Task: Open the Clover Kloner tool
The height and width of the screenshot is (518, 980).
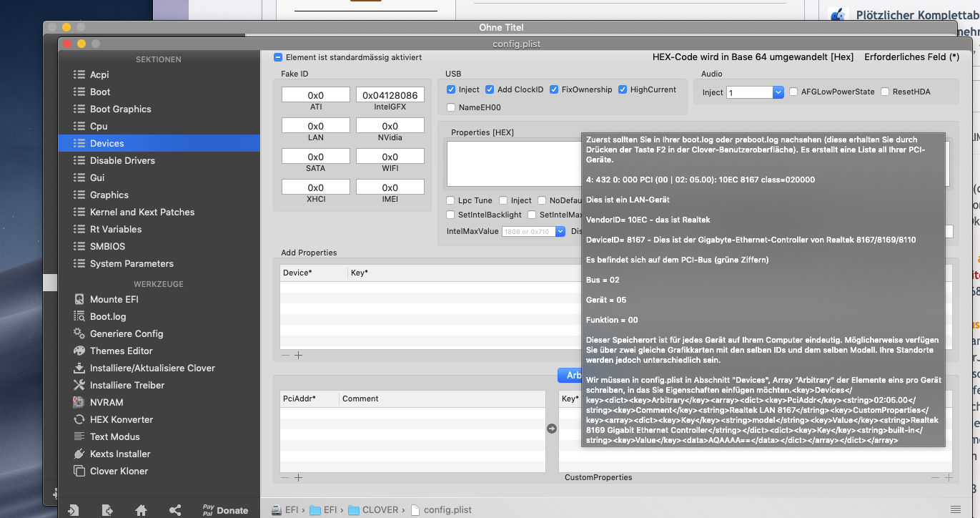Action: click(119, 471)
